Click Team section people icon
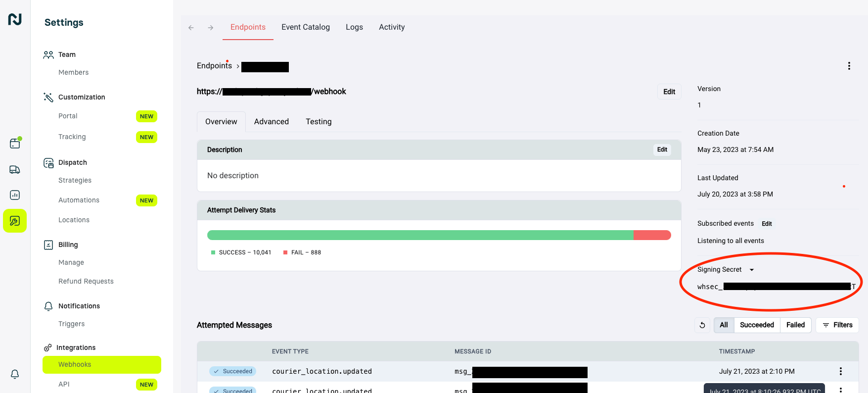Image resolution: width=868 pixels, height=393 pixels. 48,55
